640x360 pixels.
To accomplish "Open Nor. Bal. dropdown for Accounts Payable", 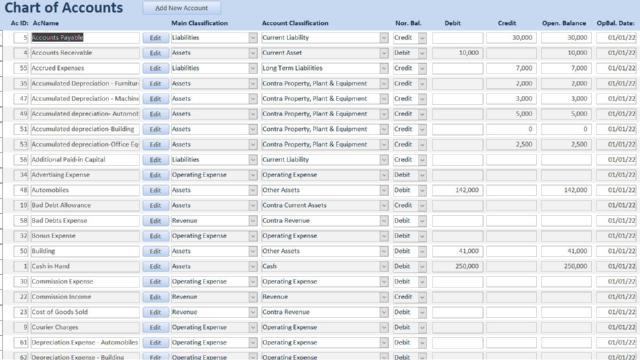I will (x=422, y=38).
